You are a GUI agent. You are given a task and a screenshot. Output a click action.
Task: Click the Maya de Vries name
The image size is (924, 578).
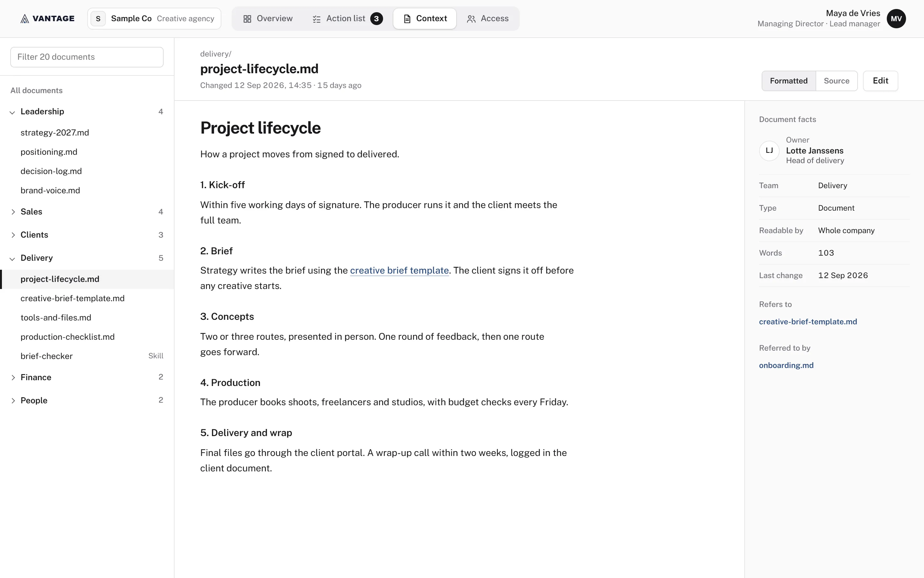click(852, 13)
